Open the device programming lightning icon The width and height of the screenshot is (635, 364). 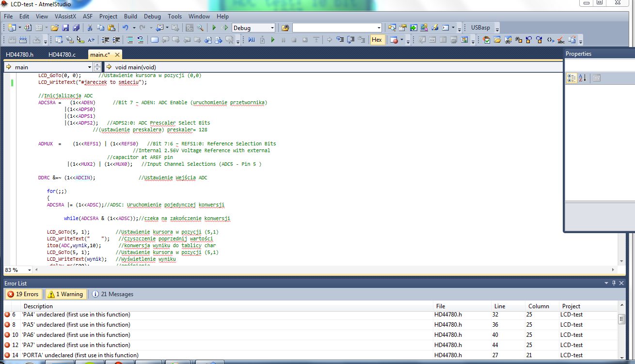(435, 28)
